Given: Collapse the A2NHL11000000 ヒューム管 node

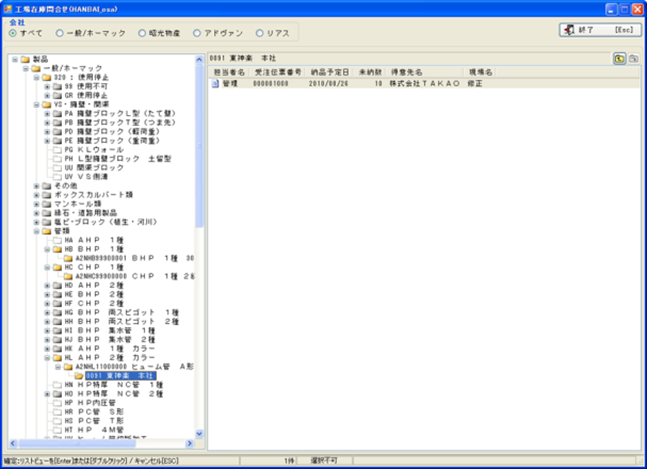Looking at the screenshot, I should pyautogui.click(x=58, y=367).
